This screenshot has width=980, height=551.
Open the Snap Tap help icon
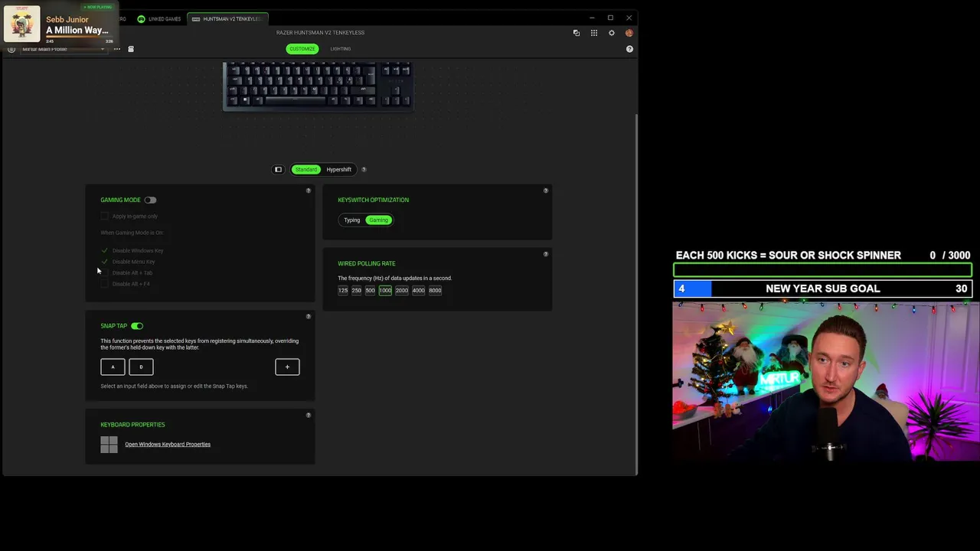pos(309,317)
